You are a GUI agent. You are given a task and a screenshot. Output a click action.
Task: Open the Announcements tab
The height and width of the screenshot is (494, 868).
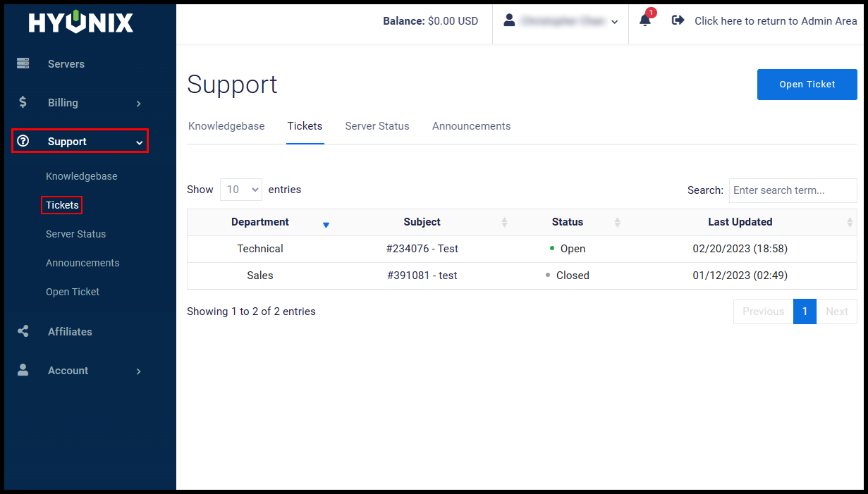coord(471,125)
